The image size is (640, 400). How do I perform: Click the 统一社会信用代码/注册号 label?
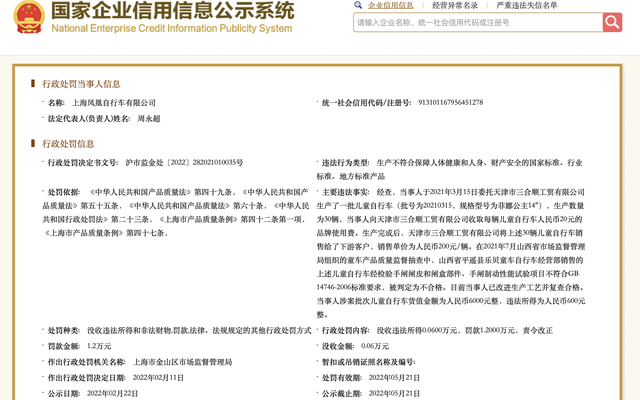pyautogui.click(x=367, y=103)
